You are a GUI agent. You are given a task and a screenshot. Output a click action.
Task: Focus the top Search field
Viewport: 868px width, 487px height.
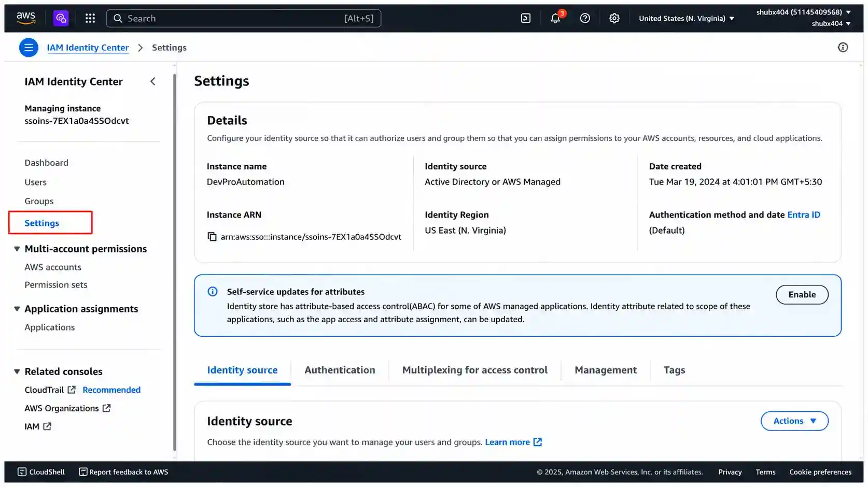click(244, 18)
